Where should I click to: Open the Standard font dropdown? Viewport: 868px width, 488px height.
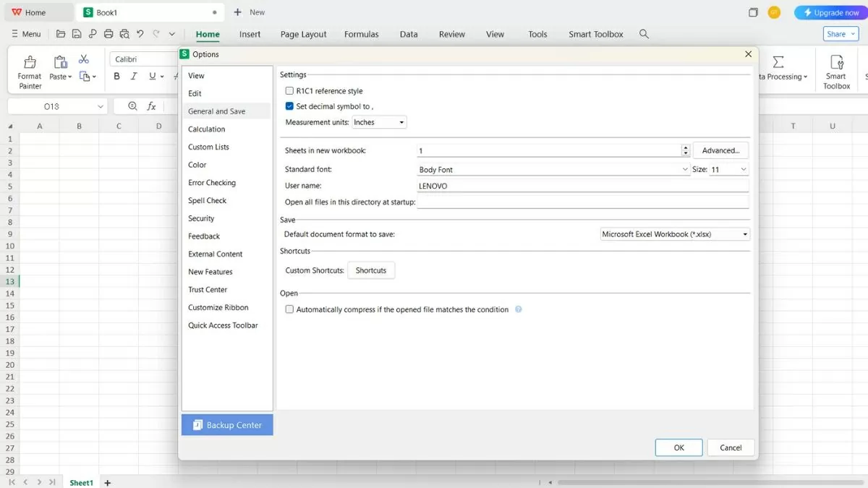click(x=553, y=170)
